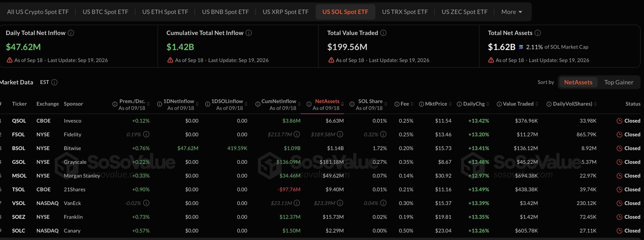
Task: Click warning icon under Cumulative Total Net Inflow
Action: [170, 60]
